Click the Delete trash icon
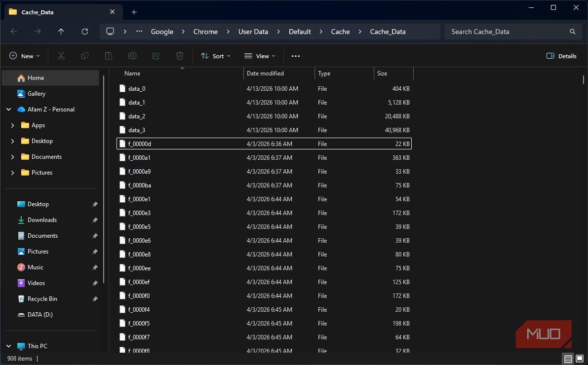The image size is (588, 365). coord(180,56)
